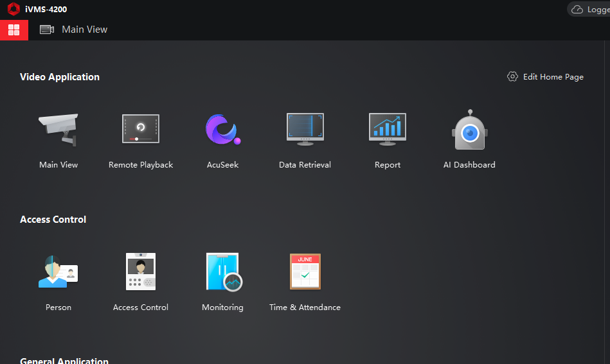The height and width of the screenshot is (364, 610).
Task: Open the AcuSeek purple swirl icon
Action: 222,130
